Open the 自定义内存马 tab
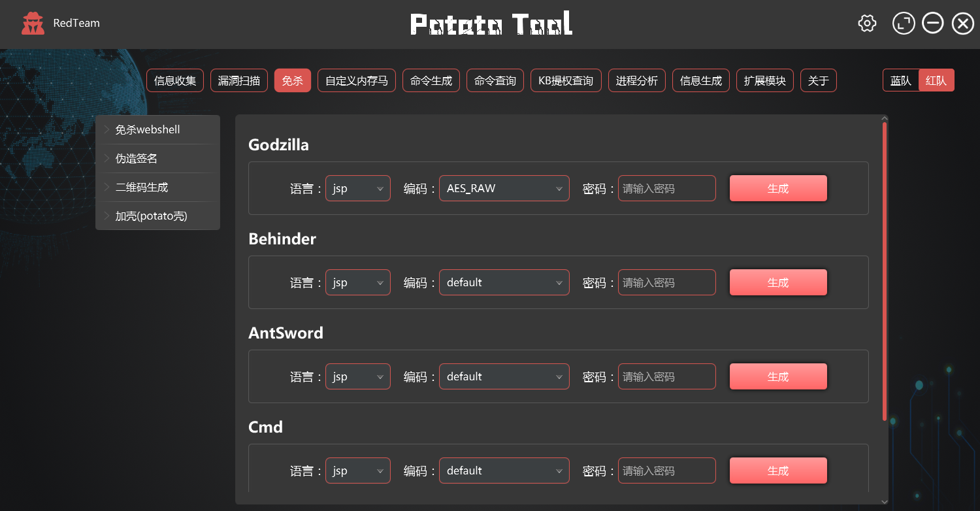Viewport: 980px width, 511px height. 357,80
